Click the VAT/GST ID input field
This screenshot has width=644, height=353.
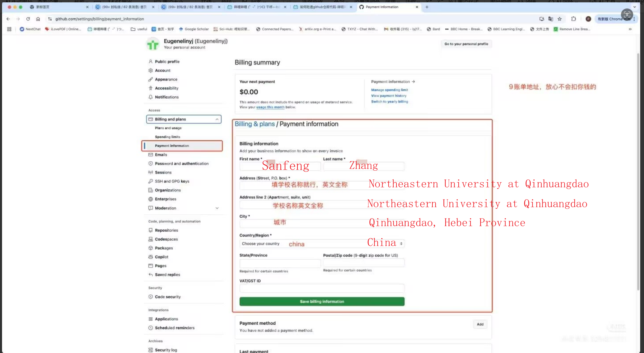322,289
